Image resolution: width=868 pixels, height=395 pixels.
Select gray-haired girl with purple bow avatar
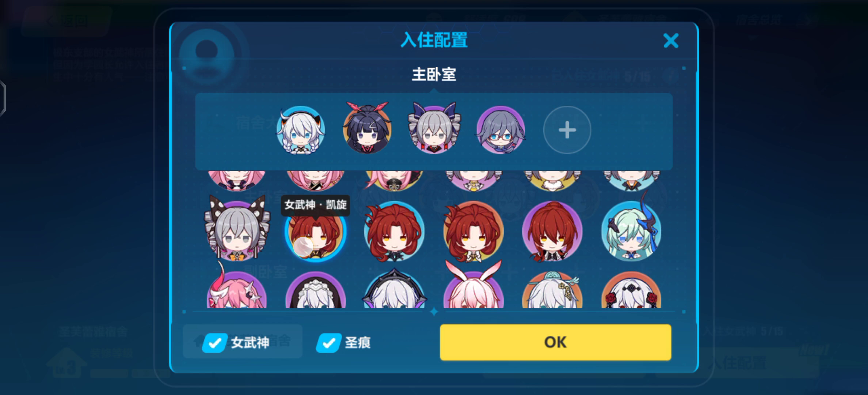[434, 128]
